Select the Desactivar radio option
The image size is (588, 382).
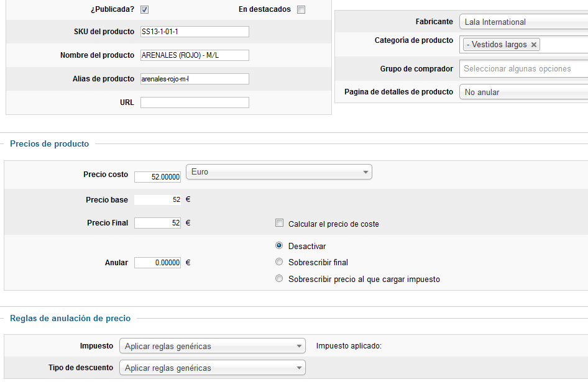click(279, 245)
